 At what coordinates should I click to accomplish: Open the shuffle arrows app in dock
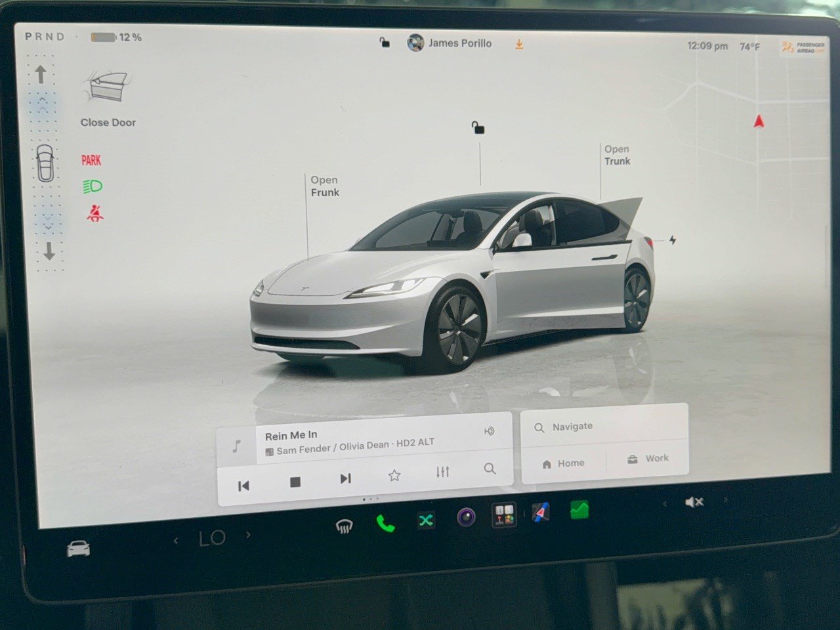[x=426, y=520]
